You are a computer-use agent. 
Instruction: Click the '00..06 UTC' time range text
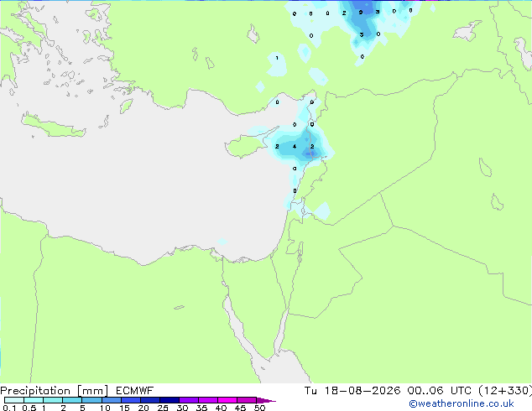(x=439, y=391)
